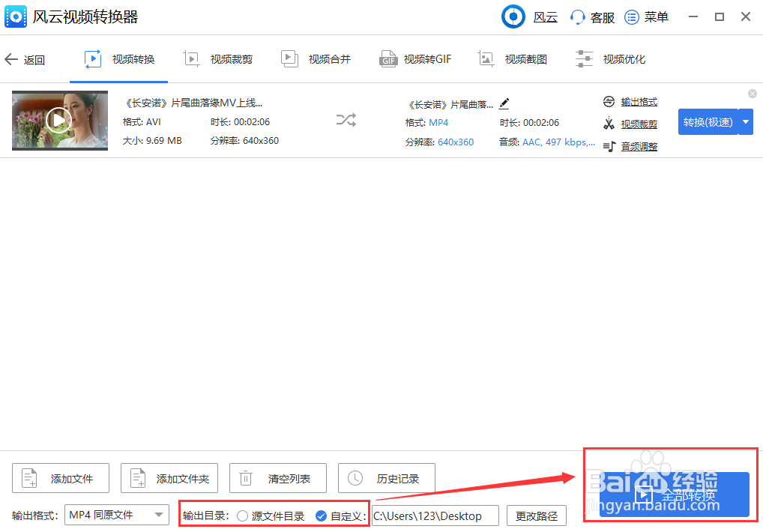Open the 菜单 menu
Screen dimensions: 763x532
coord(646,16)
